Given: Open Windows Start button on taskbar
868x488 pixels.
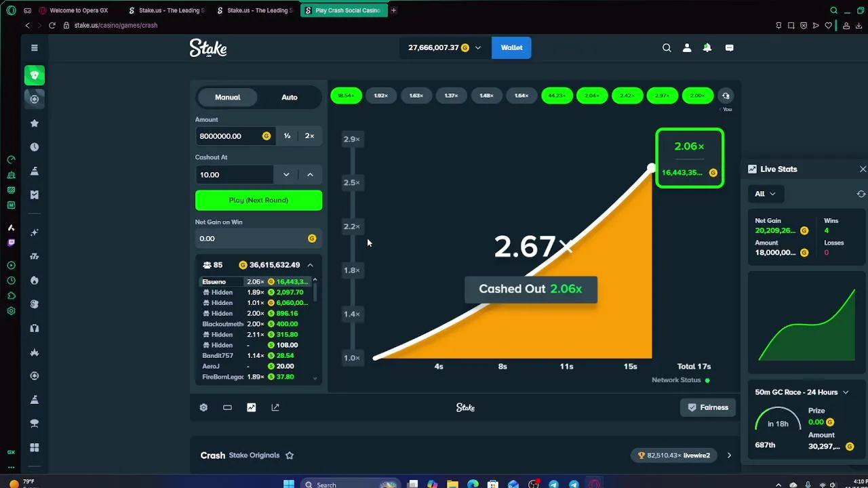Looking at the screenshot, I should coord(289,484).
